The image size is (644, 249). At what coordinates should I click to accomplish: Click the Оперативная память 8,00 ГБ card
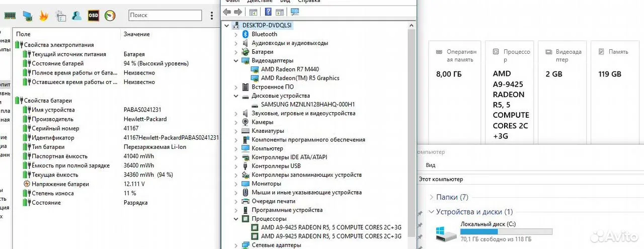(456, 93)
